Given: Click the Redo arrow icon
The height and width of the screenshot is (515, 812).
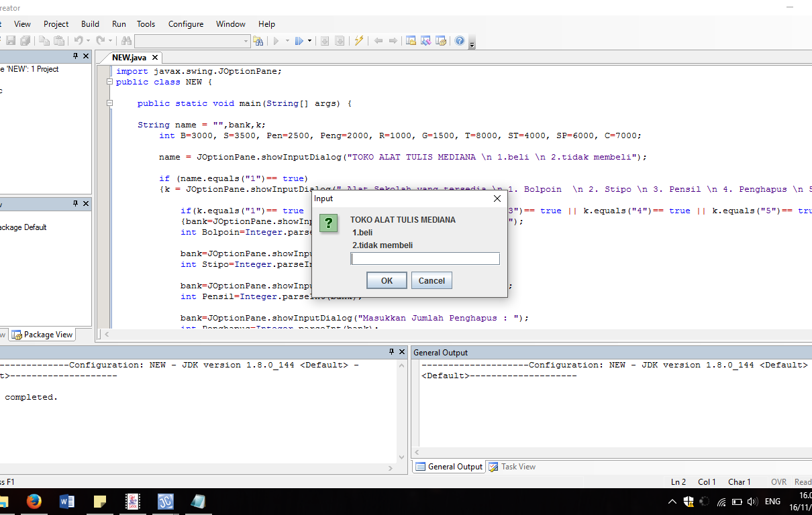Looking at the screenshot, I should tap(100, 41).
